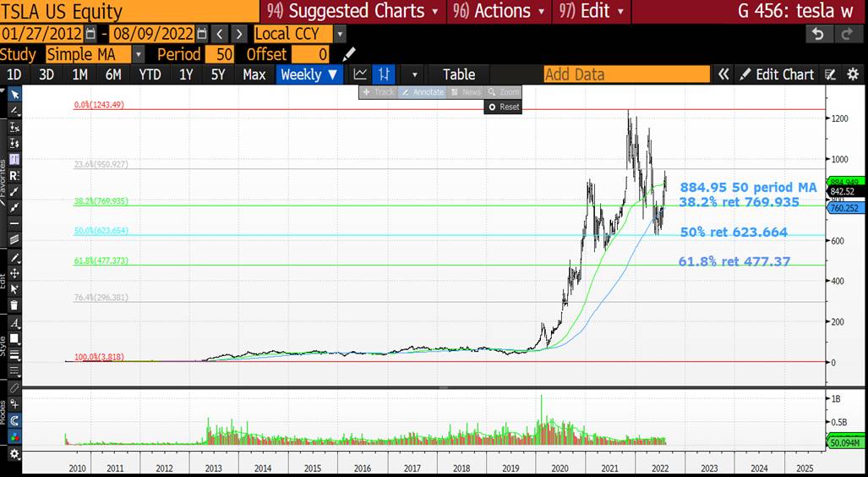868x477 pixels.
Task: Click the magnet snap mode icon
Action: (x=14, y=421)
